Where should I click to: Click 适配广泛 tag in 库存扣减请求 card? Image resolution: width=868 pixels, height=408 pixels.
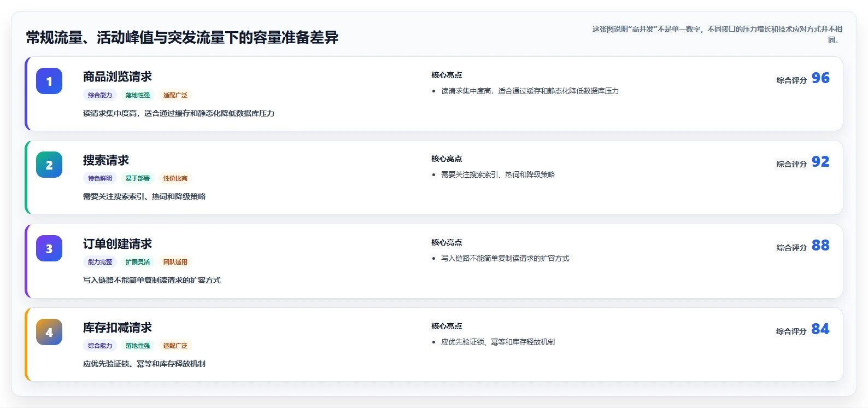click(x=175, y=346)
